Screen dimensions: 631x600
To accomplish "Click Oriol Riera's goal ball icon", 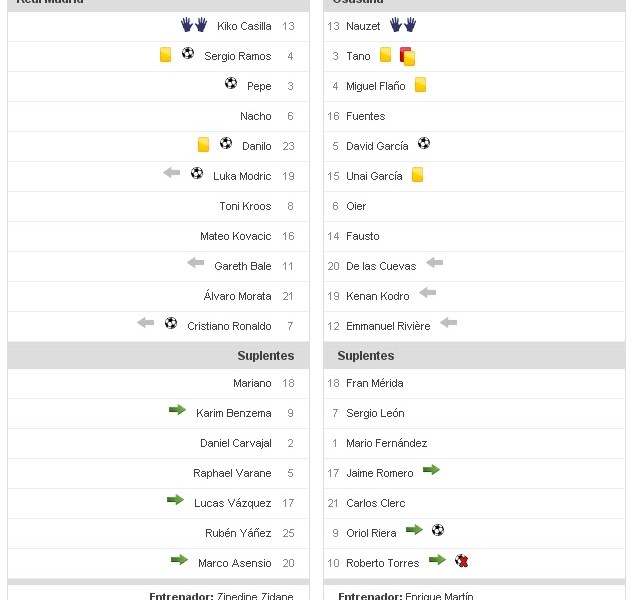I will (438, 530).
